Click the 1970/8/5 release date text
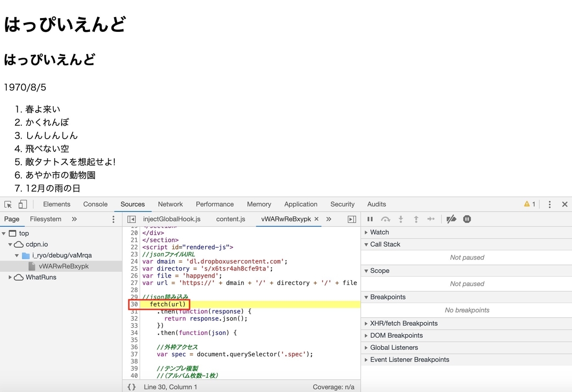The width and height of the screenshot is (572, 392). [25, 88]
